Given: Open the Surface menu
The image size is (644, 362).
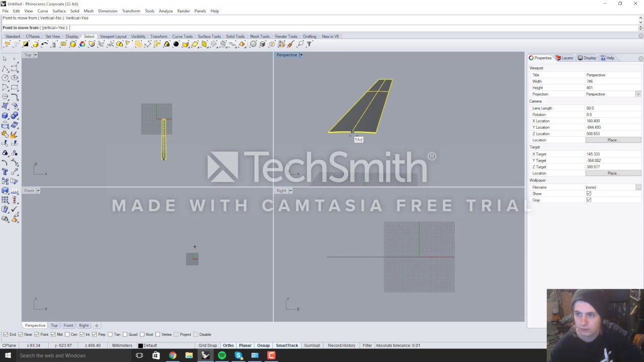Looking at the screenshot, I should (x=59, y=11).
